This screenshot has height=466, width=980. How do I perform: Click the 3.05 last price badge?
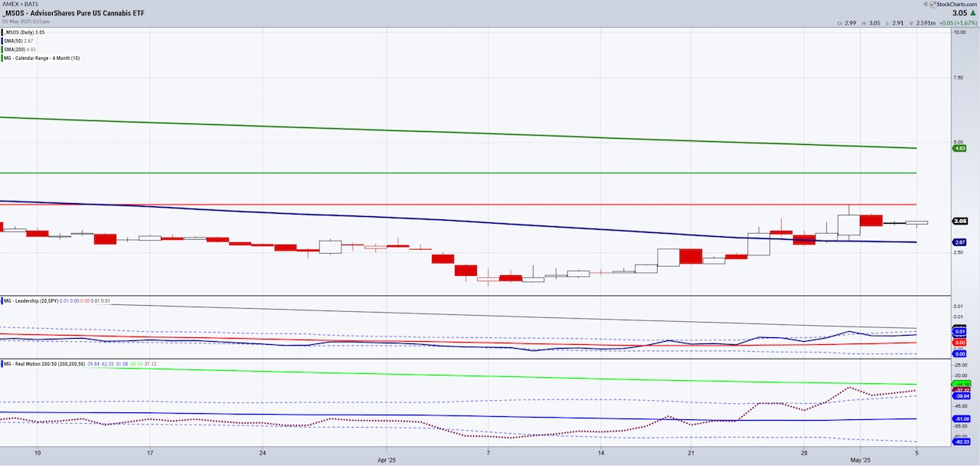959,222
